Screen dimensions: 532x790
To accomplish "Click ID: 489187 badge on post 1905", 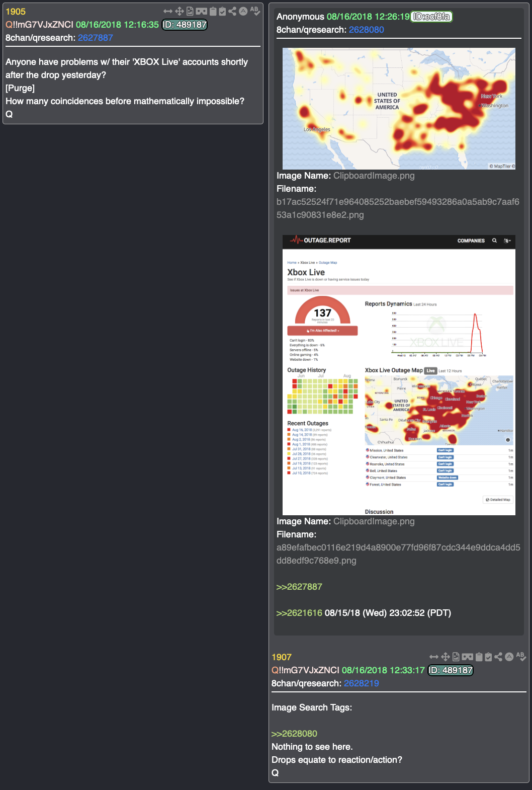I will coord(185,25).
